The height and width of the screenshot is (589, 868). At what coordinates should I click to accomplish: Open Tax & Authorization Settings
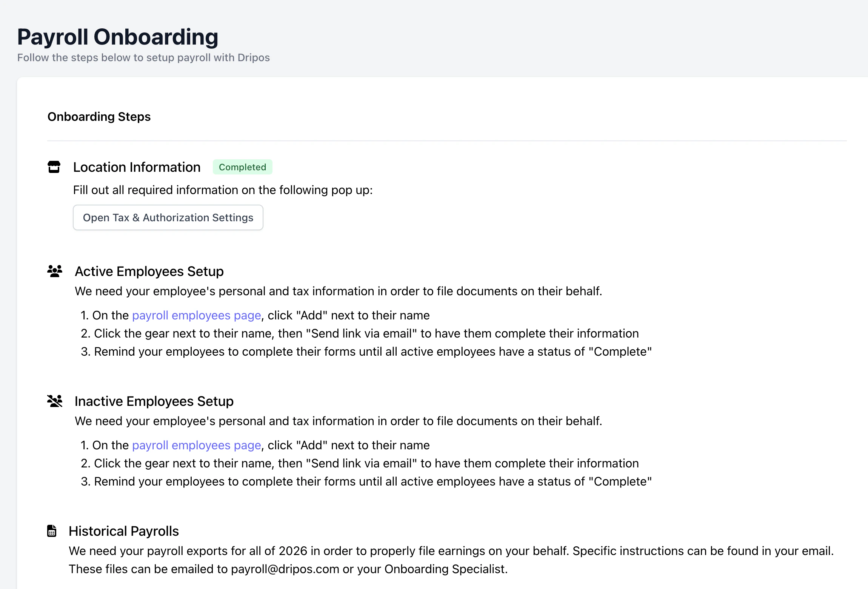point(168,217)
